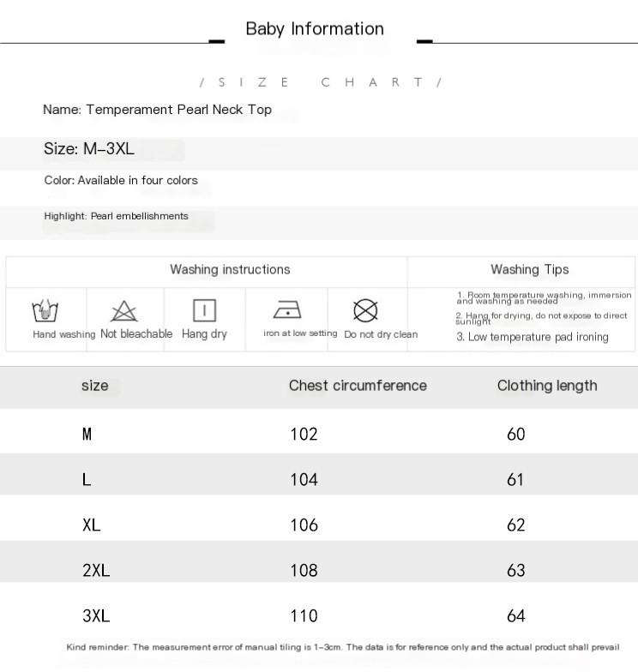
Task: Click the low setting iron icon
Action: 287,310
